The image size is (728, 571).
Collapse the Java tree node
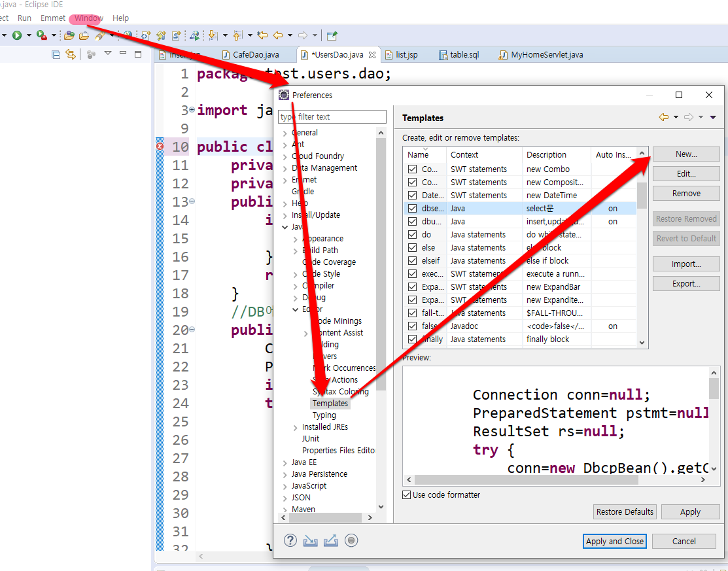(x=285, y=227)
